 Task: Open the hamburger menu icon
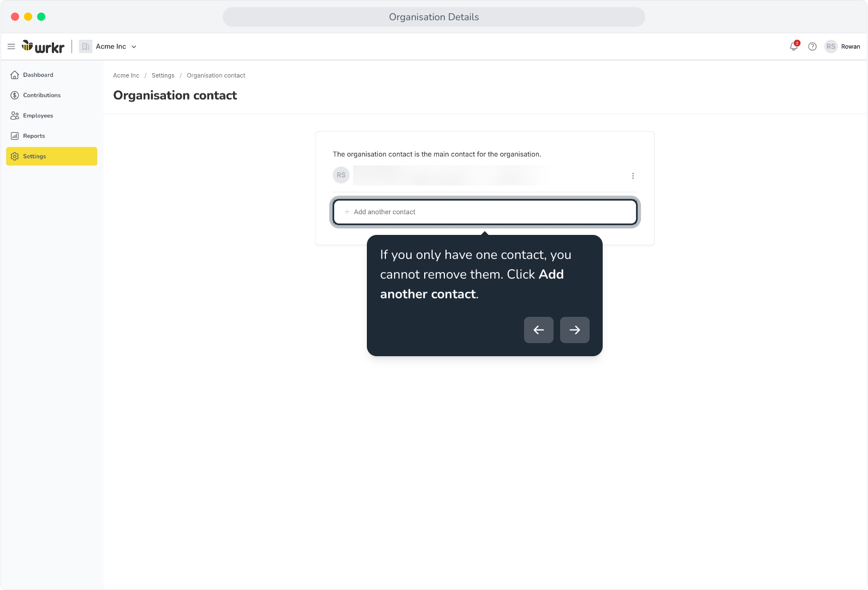tap(11, 46)
